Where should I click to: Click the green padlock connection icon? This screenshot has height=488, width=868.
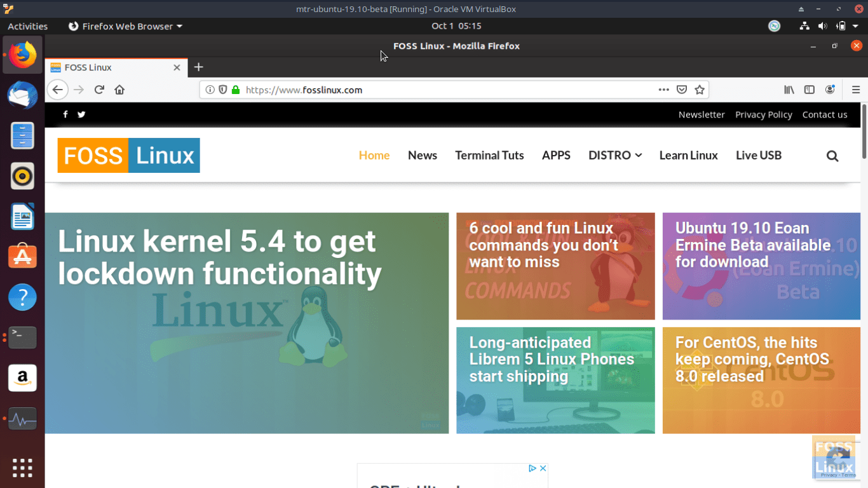tap(236, 90)
